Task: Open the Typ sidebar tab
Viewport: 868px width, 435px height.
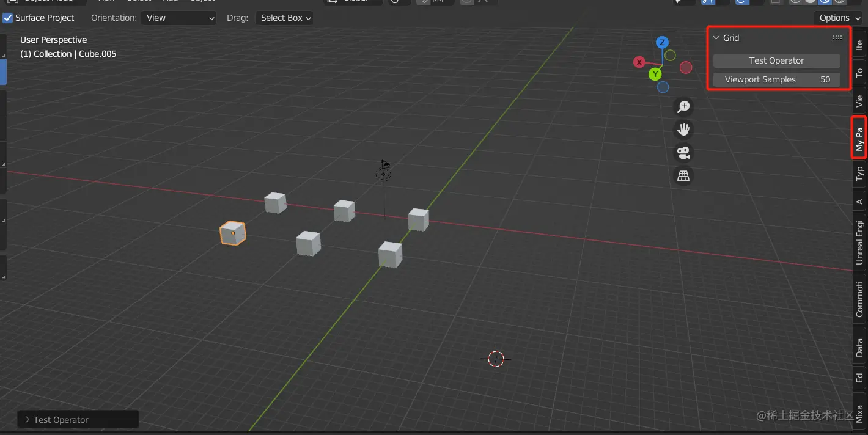Action: (x=860, y=174)
